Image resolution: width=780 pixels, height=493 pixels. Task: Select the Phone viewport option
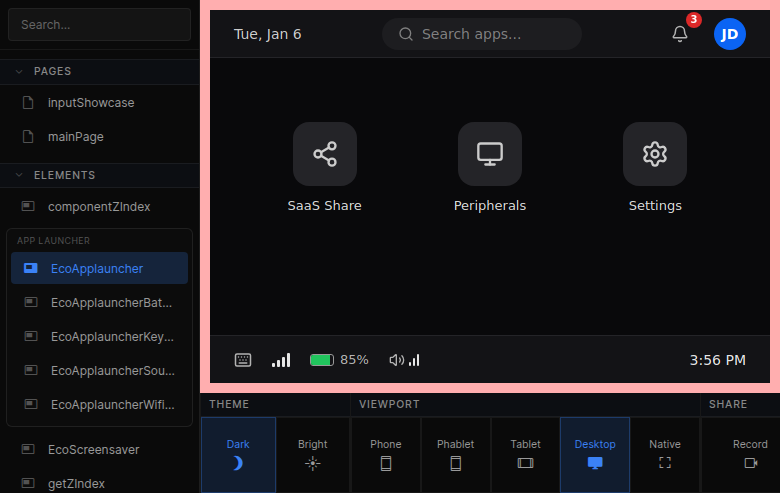(x=386, y=454)
